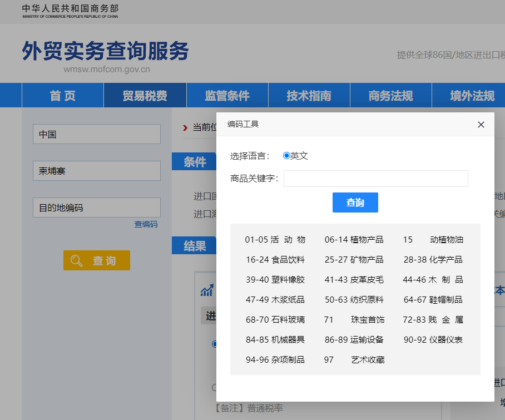The width and height of the screenshot is (505, 420).
Task: Switch to 贸易税费 tab
Action: (x=145, y=95)
